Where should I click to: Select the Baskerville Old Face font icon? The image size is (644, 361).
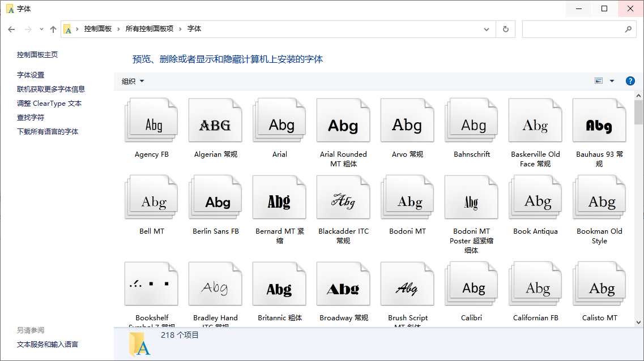pos(536,120)
